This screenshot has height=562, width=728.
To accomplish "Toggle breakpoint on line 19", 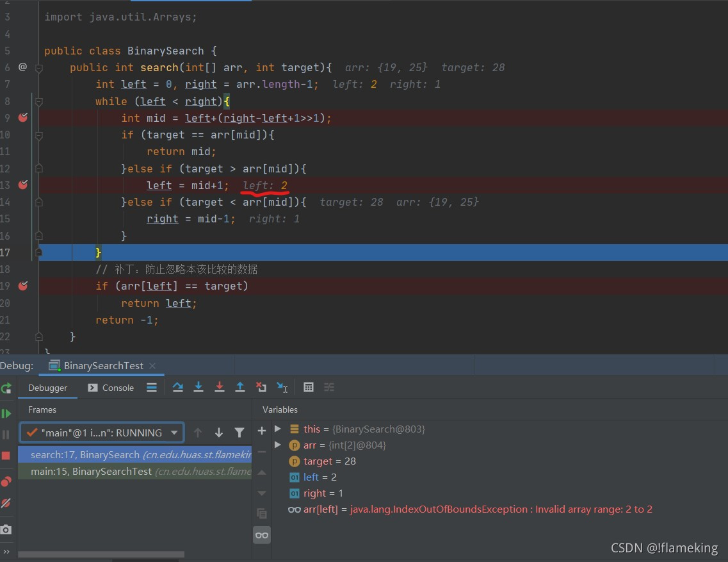I will (x=23, y=286).
